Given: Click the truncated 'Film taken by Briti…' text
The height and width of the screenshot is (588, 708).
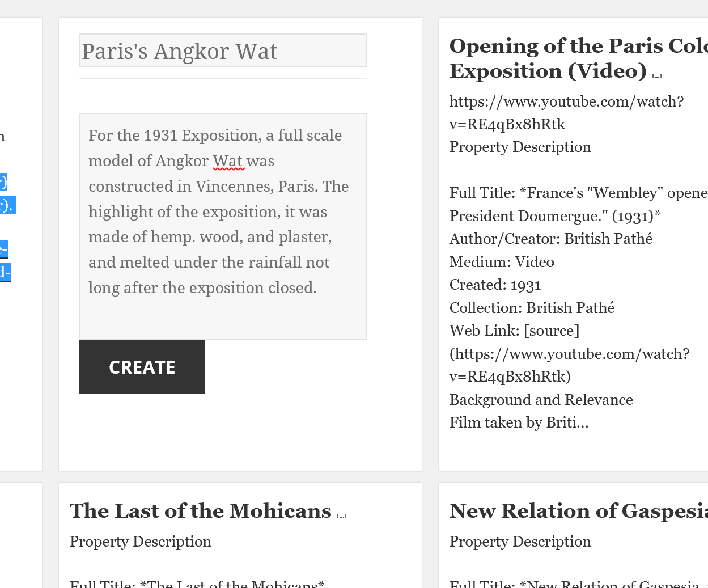Looking at the screenshot, I should click(519, 422).
